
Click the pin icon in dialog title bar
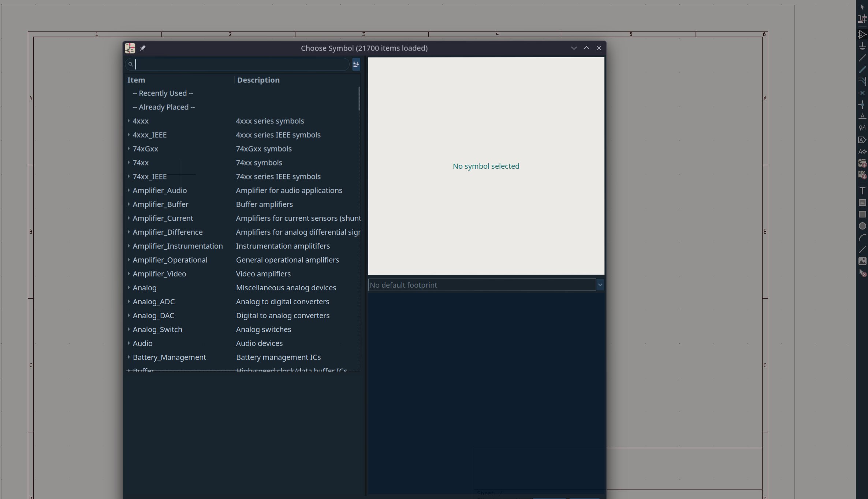(142, 48)
